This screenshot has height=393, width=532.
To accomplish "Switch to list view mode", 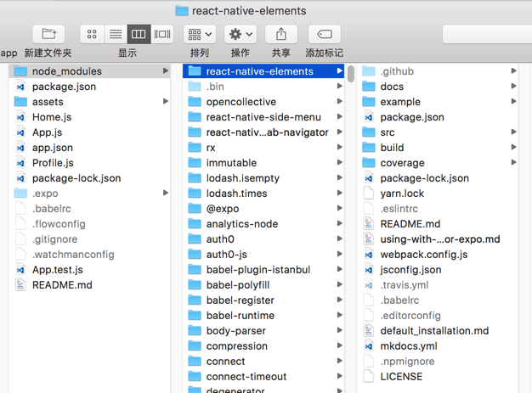I will coord(116,34).
